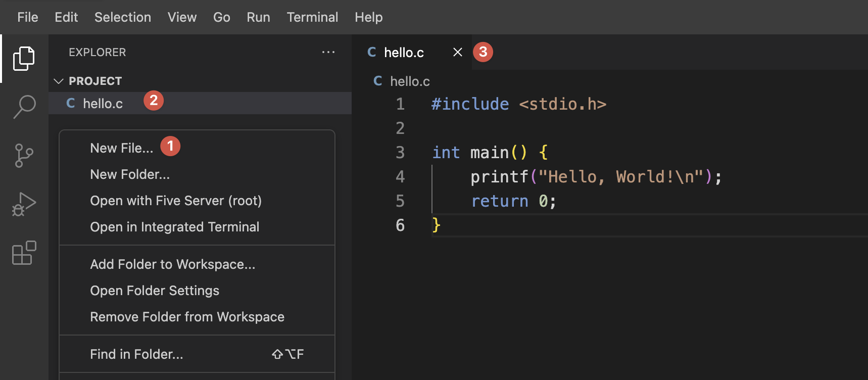Choose New Folder... from context menu
The height and width of the screenshot is (380, 868).
point(130,174)
